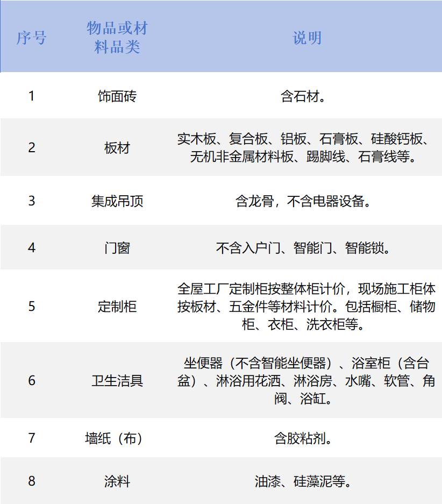Select the serial number 5 cell
This screenshot has height=504, width=442.
coord(32,306)
